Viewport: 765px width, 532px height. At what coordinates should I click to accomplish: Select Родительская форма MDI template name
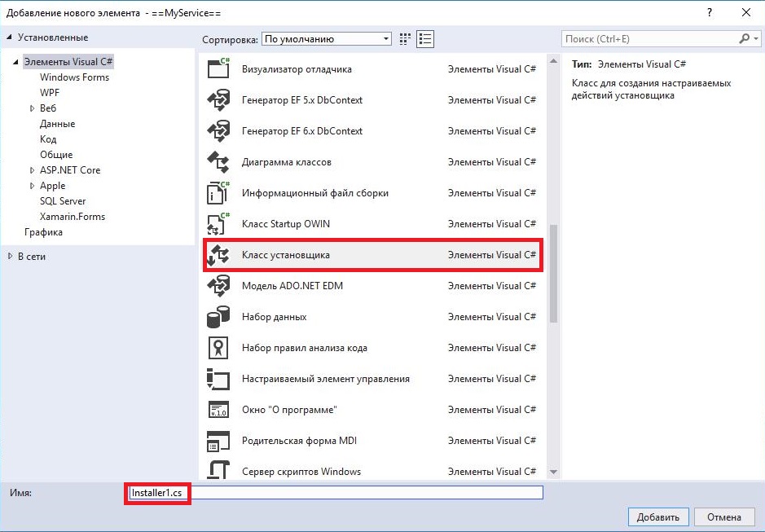[299, 441]
